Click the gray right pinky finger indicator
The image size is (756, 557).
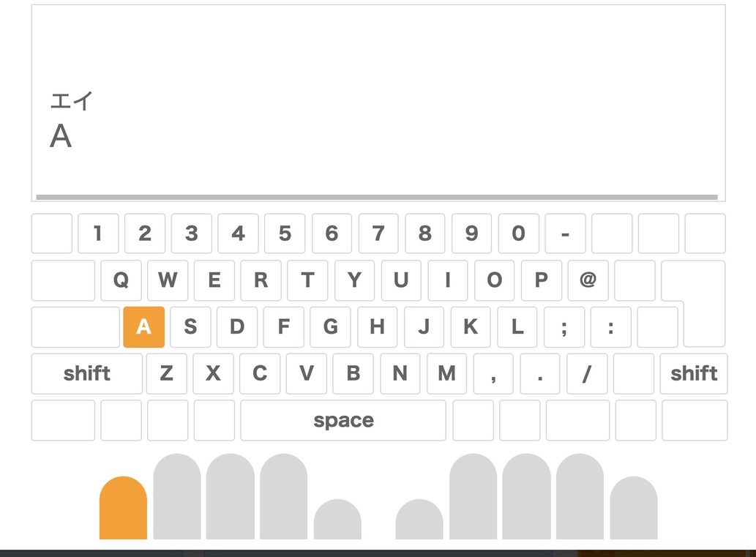633,508
